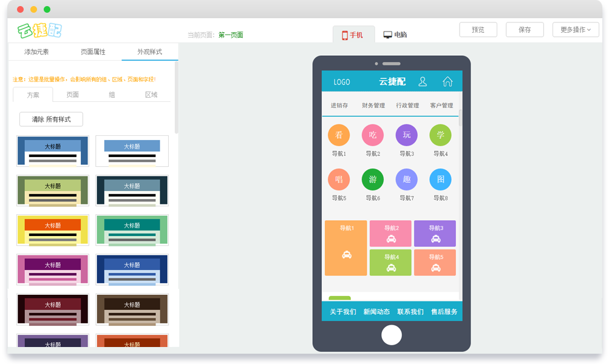Select the purple 玩 circle icon

(x=407, y=135)
